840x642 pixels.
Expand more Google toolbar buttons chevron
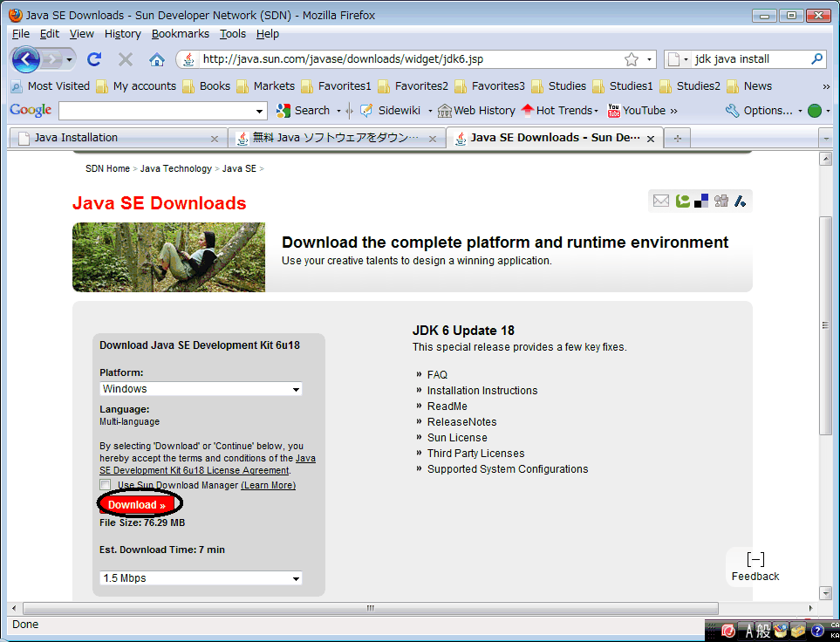pos(673,111)
